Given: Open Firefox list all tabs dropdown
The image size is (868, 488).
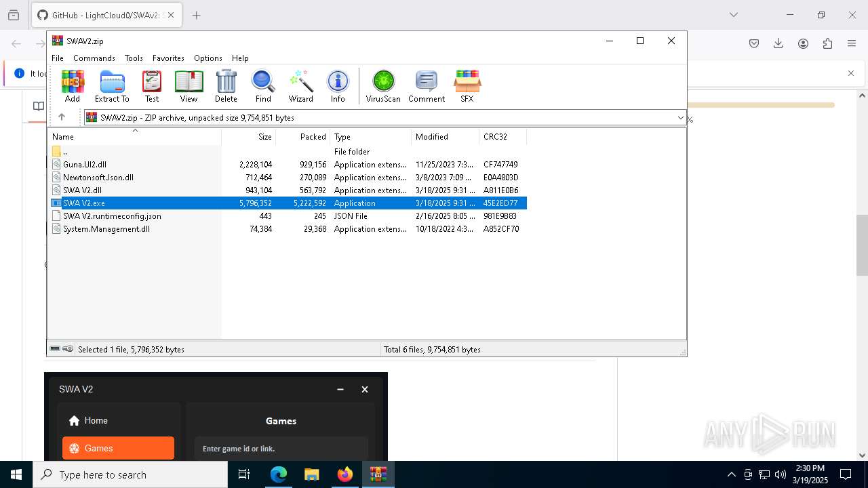Looking at the screenshot, I should (733, 15).
